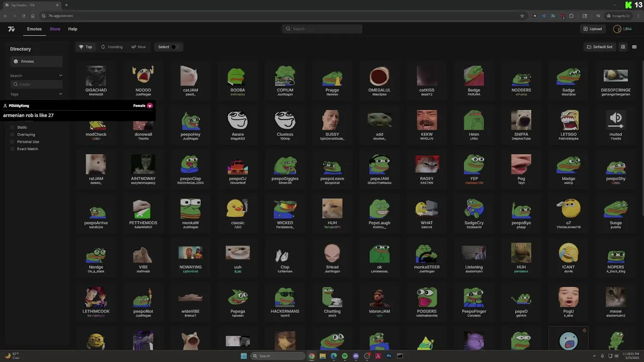This screenshot has height=362, width=644.
Task: Click the browser home icon
Action: (x=33, y=16)
